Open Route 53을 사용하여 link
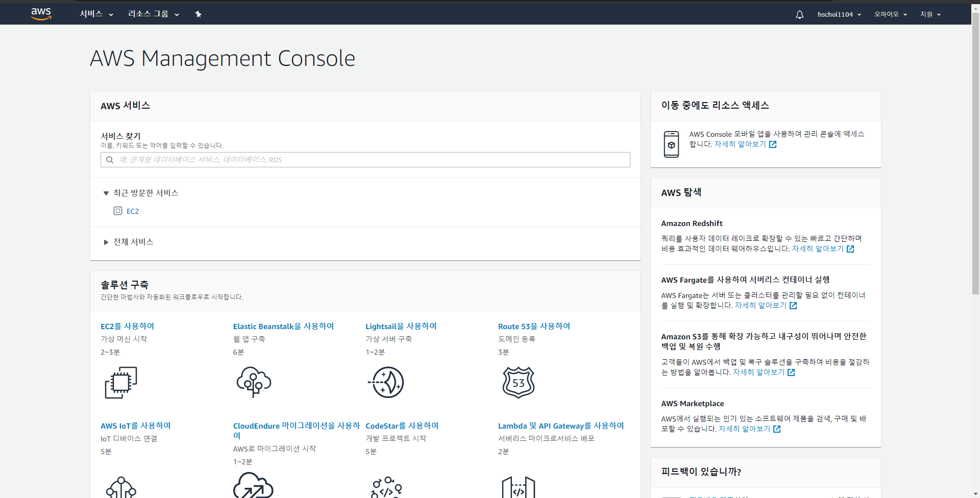Screen dimensions: 980x498 [x=534, y=326]
